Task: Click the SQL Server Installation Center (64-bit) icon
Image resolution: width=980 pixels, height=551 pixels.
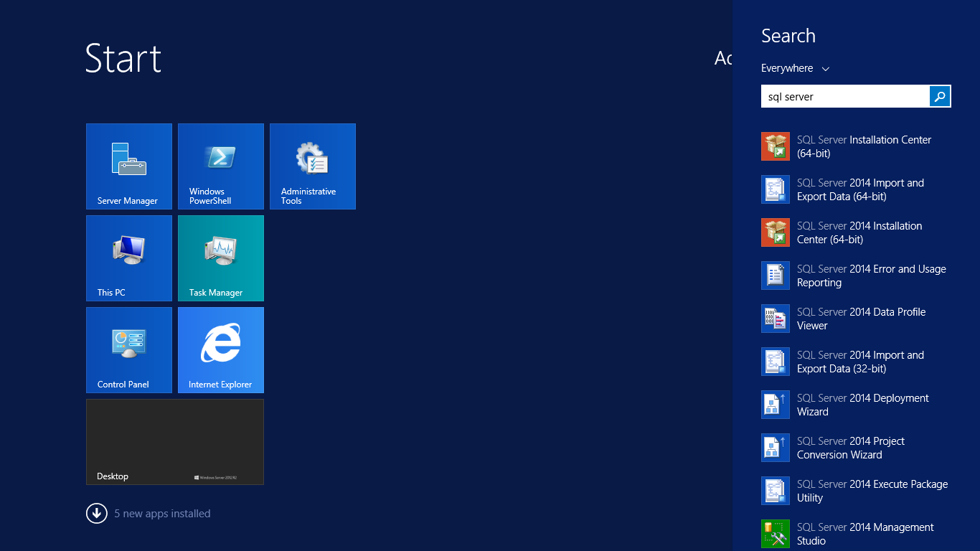Action: tap(776, 146)
